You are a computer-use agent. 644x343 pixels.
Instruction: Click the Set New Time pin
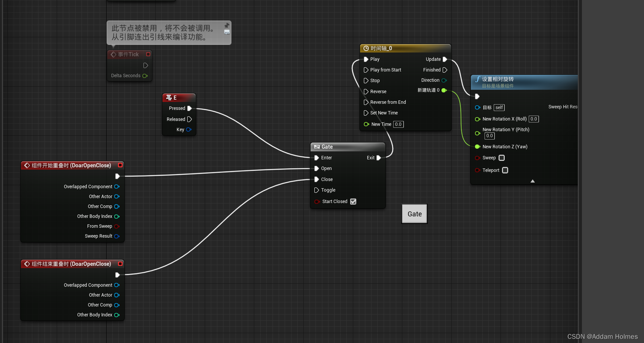tap(366, 113)
